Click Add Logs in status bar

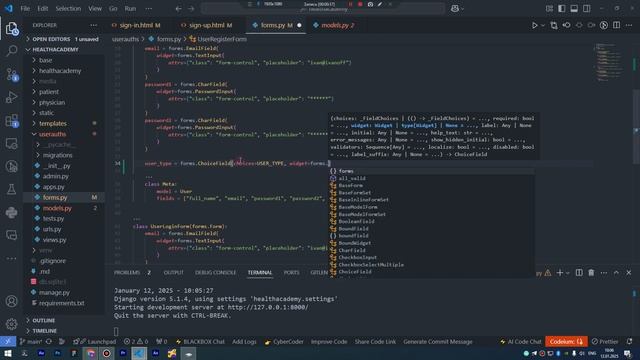tap(244, 342)
